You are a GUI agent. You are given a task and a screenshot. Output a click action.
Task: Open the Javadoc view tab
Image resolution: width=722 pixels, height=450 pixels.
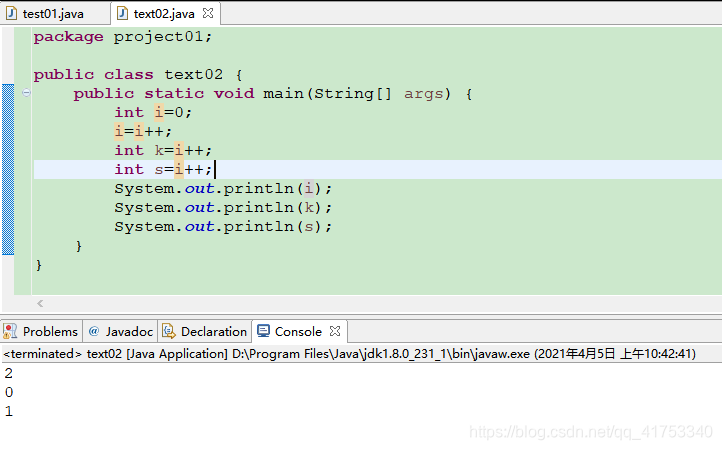coord(121,332)
